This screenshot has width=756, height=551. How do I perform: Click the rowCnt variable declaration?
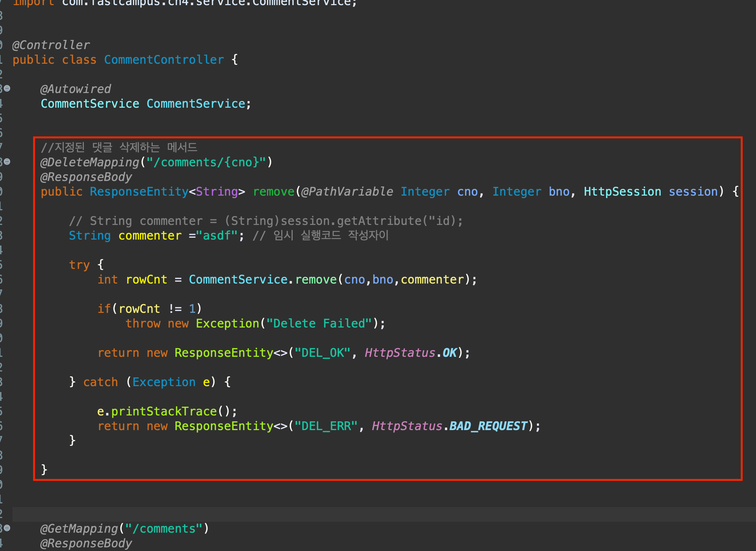pyautogui.click(x=147, y=280)
